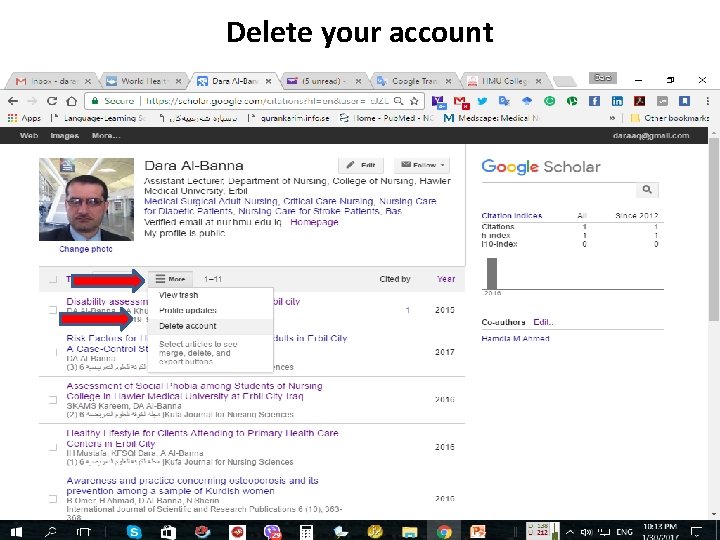Click the taskbar search magnifier
720x540 pixels.
pos(51,532)
